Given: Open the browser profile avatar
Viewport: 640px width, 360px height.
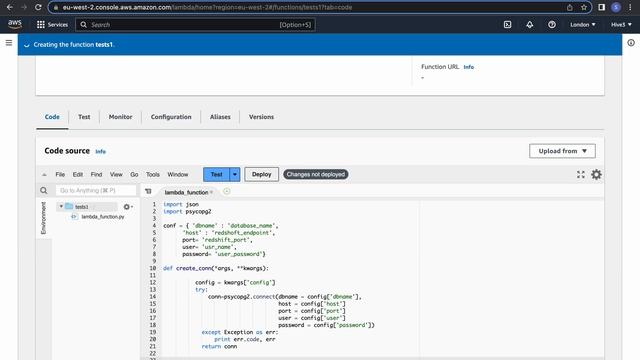Looking at the screenshot, I should tap(616, 7).
